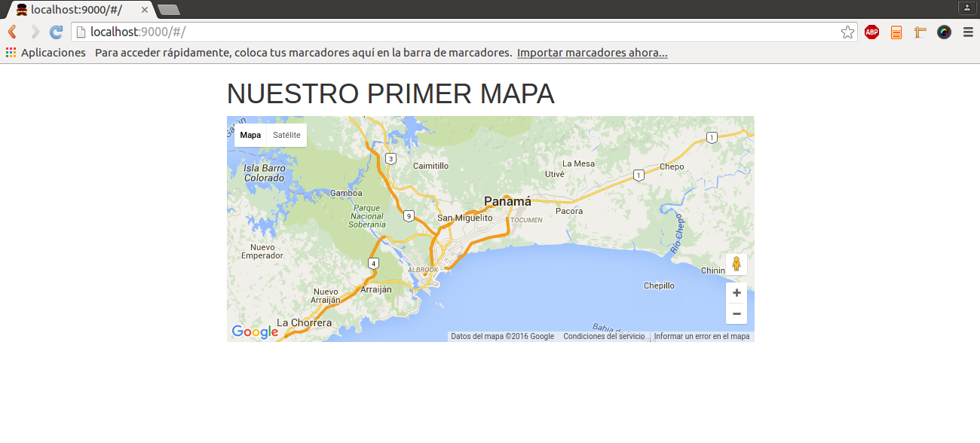The width and height of the screenshot is (980, 443).
Task: Click the Utivé label on map
Action: 555,174
